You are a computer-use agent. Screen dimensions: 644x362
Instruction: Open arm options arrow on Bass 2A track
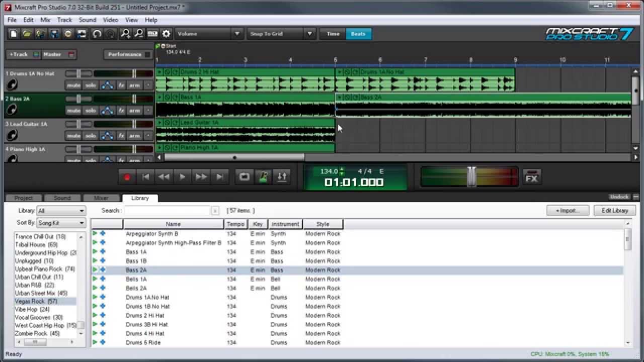(147, 110)
